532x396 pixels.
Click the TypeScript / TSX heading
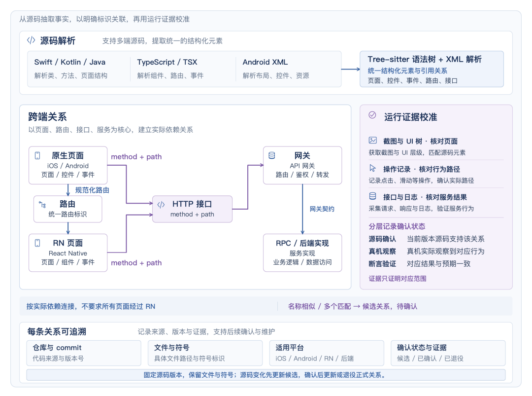point(167,62)
